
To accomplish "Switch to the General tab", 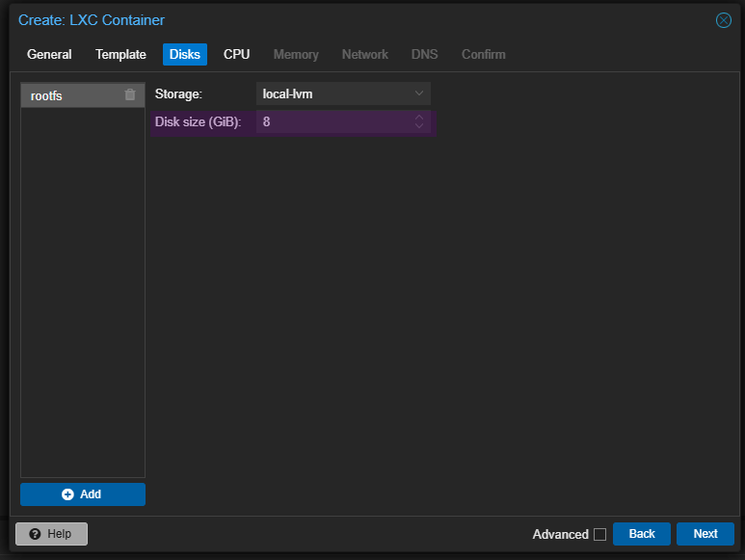I will pyautogui.click(x=49, y=54).
